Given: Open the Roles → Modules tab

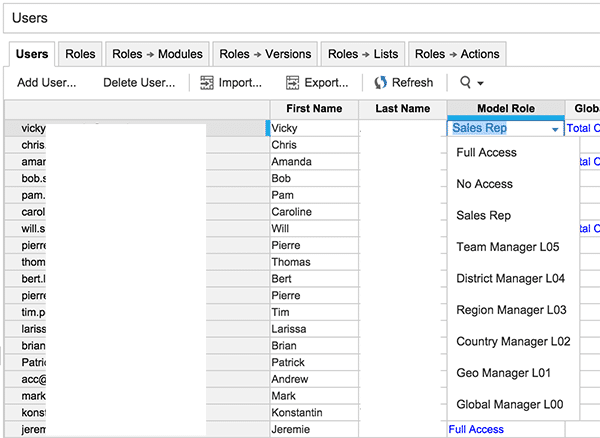Looking at the screenshot, I should [x=157, y=54].
